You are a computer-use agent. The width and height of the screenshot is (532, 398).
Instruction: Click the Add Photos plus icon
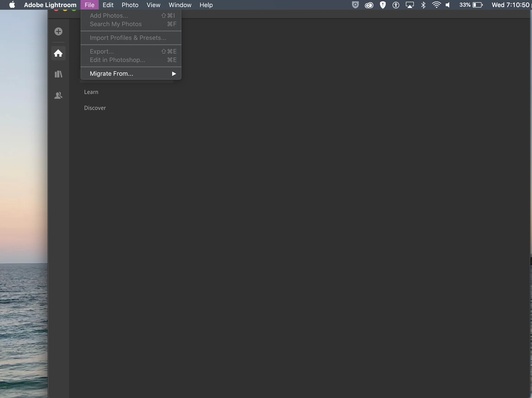58,31
